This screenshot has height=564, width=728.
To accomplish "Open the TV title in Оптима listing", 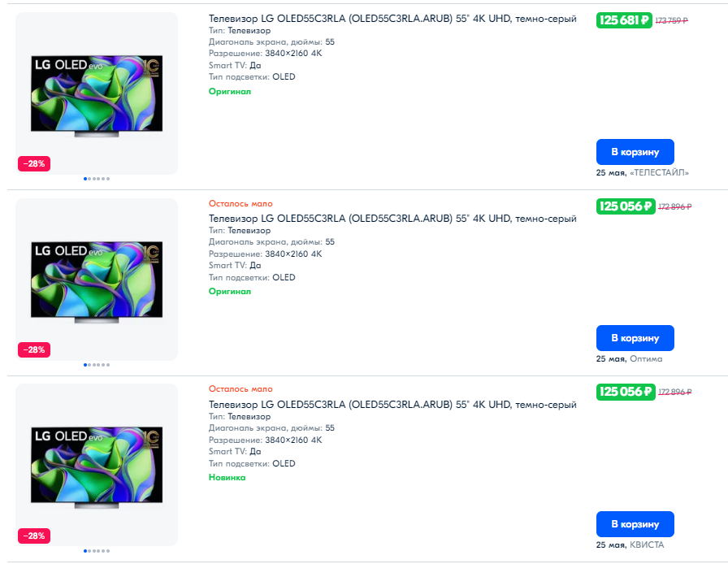I will tap(392, 219).
